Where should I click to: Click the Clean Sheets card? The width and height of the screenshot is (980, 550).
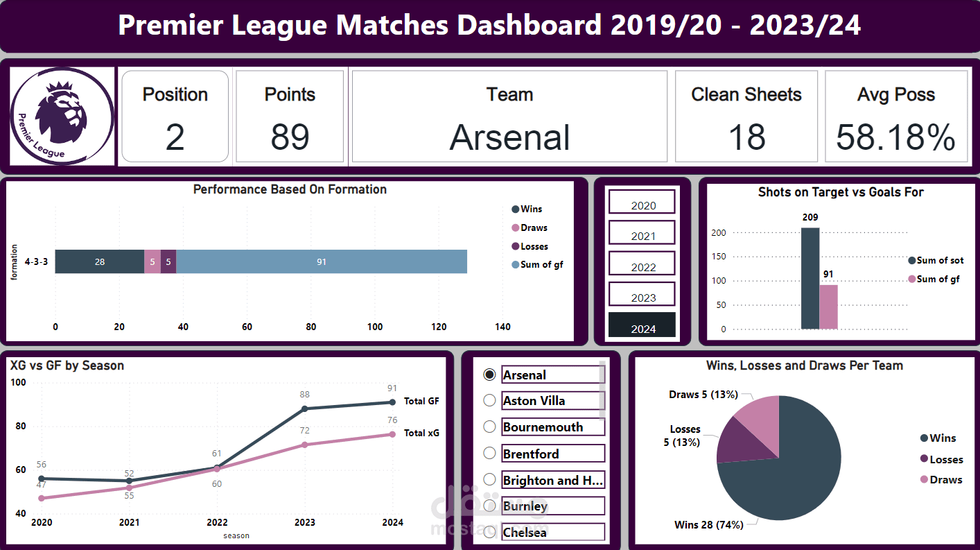pyautogui.click(x=746, y=116)
